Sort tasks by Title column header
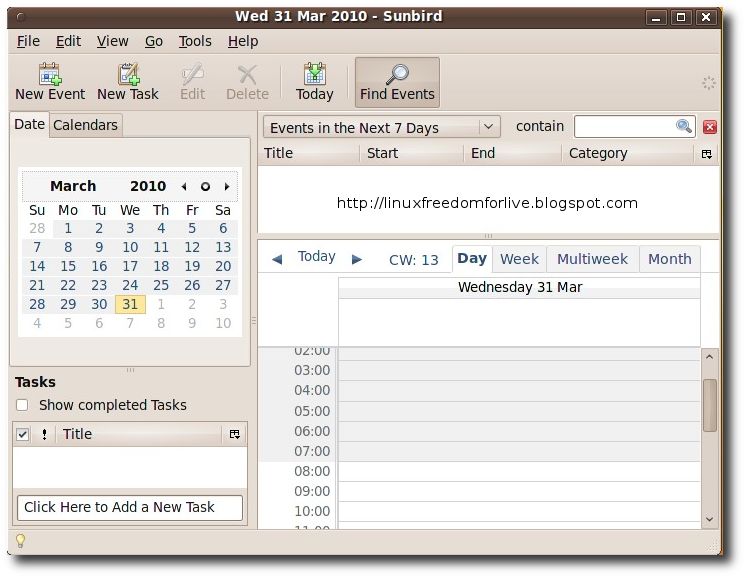746x578 pixels. (x=139, y=434)
